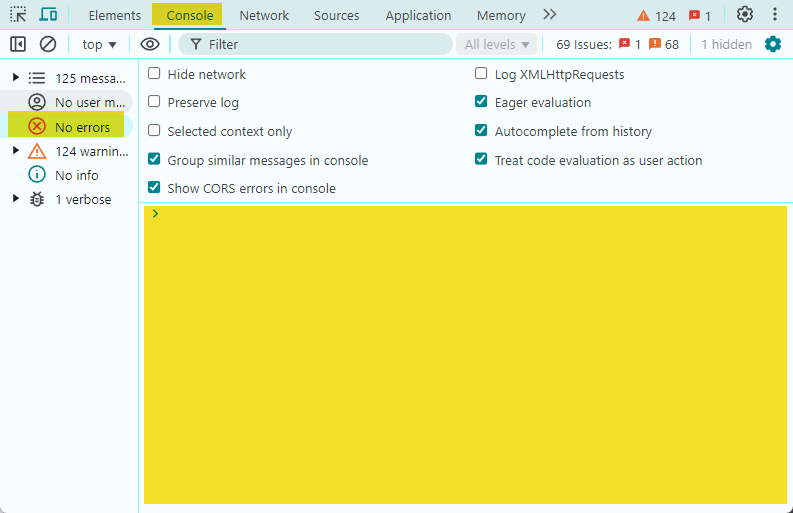Click the clear console icon
This screenshot has height=513, width=793.
click(x=48, y=44)
